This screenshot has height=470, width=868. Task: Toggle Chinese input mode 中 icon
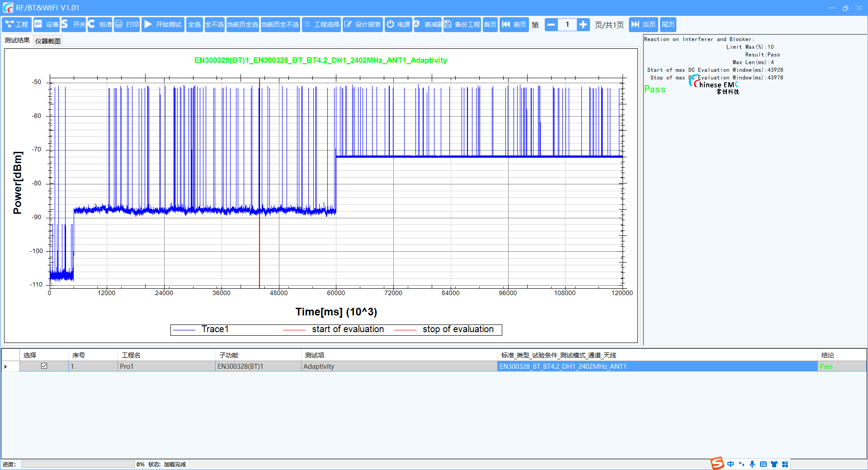pos(731,464)
